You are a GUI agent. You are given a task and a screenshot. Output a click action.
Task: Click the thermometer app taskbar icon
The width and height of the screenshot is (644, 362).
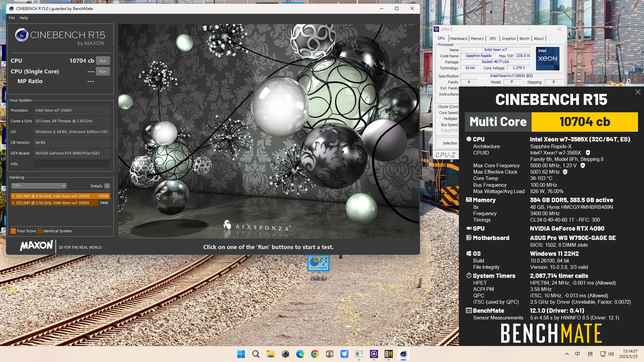pos(329,354)
